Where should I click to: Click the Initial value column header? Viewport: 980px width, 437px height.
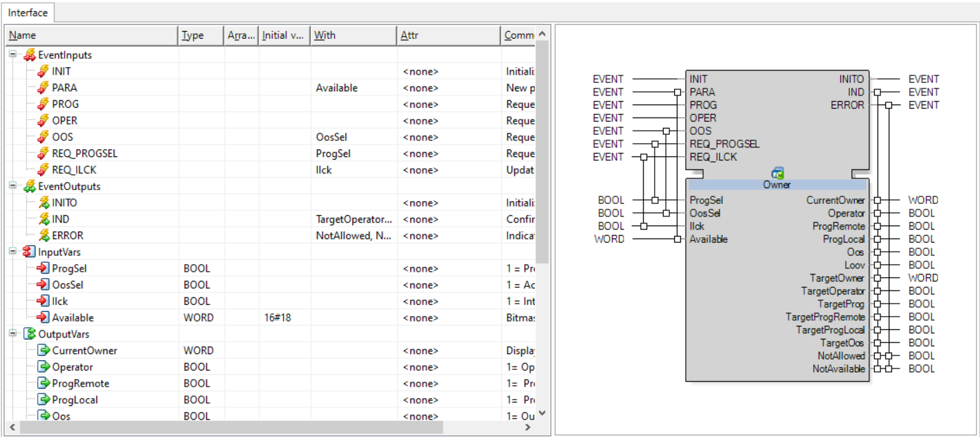pos(284,35)
